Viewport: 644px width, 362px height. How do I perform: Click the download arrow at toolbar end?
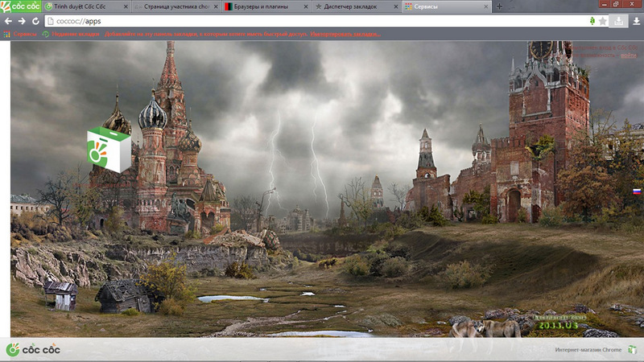(636, 21)
